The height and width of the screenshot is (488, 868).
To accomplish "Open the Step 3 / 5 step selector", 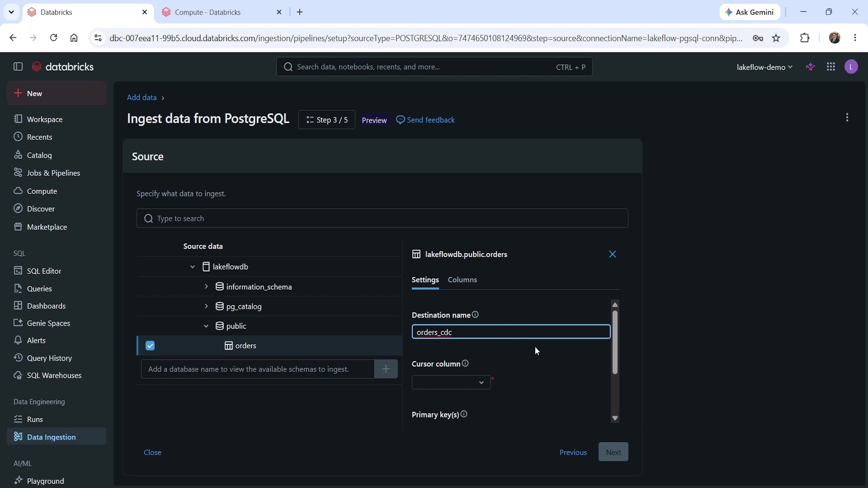I will pyautogui.click(x=327, y=120).
